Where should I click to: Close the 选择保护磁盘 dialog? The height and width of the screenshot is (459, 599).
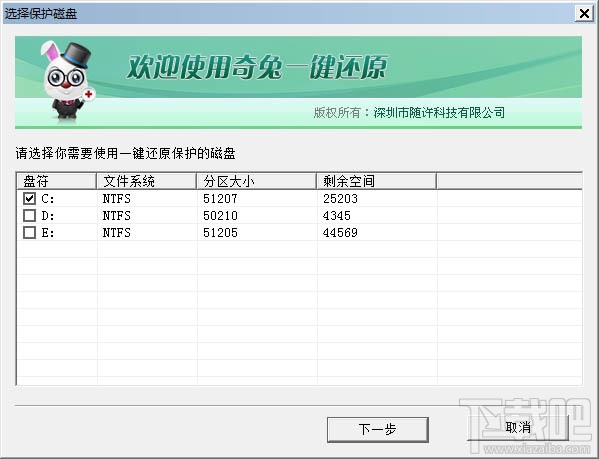click(x=584, y=14)
